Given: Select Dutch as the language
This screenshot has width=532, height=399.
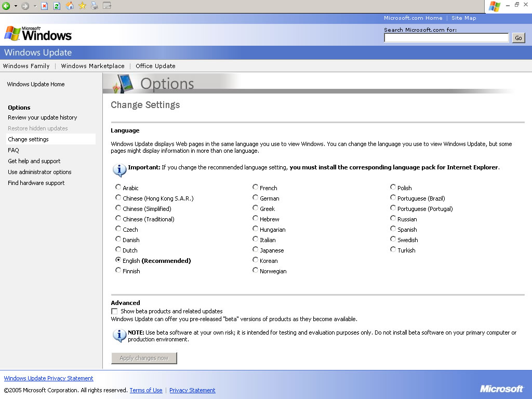Looking at the screenshot, I should [x=118, y=249].
